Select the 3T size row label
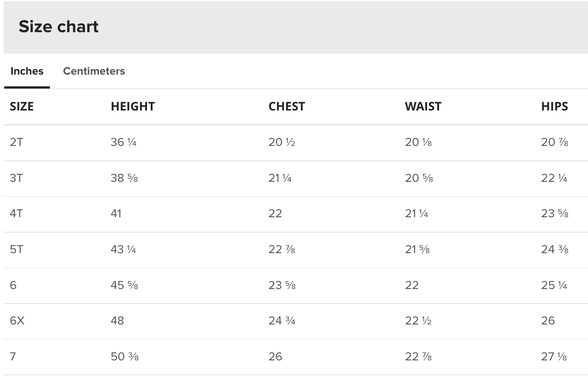This screenshot has width=588, height=386. [x=16, y=178]
